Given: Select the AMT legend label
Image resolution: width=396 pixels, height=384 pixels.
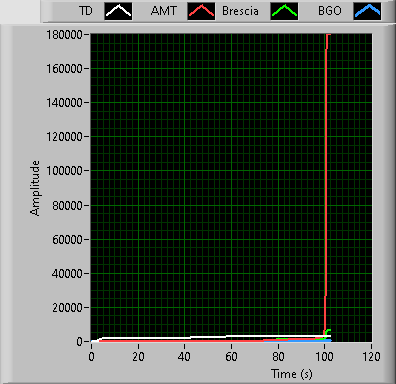Looking at the screenshot, I should (164, 11).
